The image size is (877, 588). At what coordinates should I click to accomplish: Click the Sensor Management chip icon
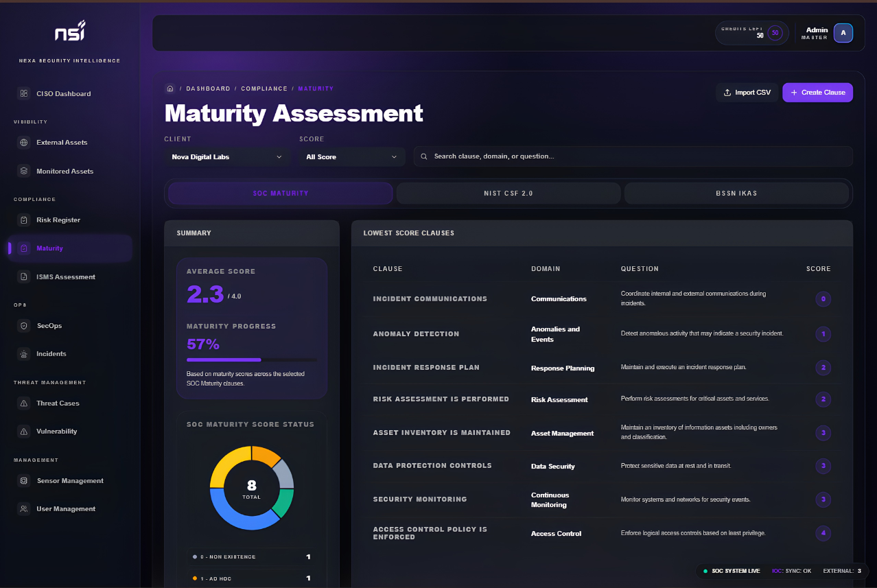coord(24,481)
